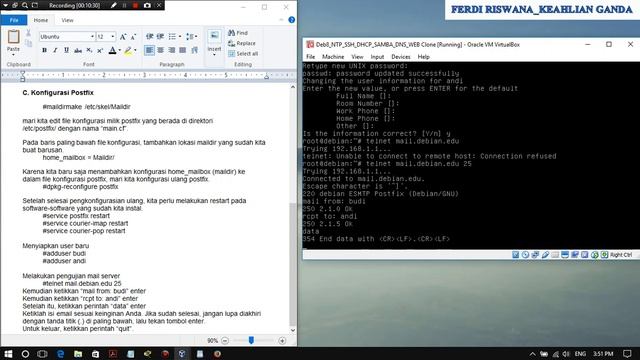640x360 pixels.
Task: Apply the yellow text highlight color
Action: (128, 50)
